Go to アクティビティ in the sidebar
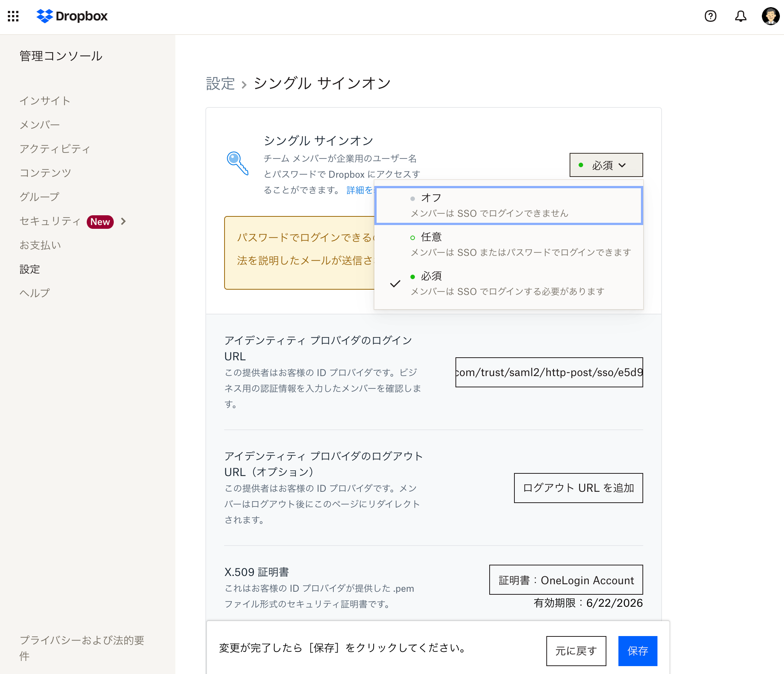 55,149
